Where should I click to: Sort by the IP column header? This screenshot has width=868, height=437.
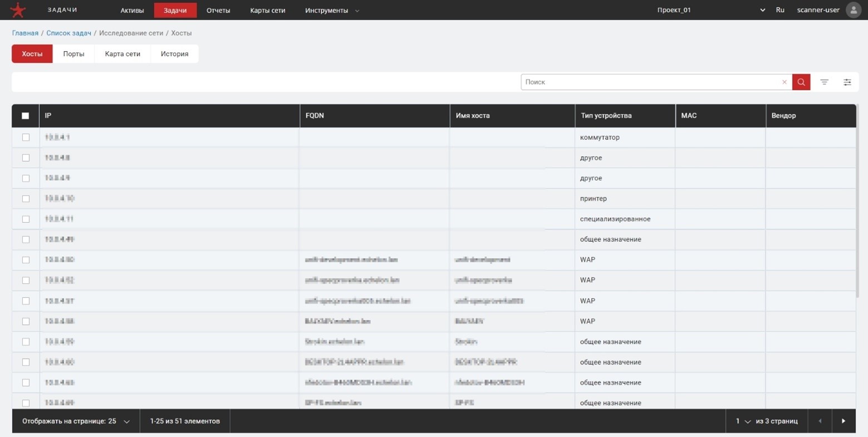(x=169, y=116)
